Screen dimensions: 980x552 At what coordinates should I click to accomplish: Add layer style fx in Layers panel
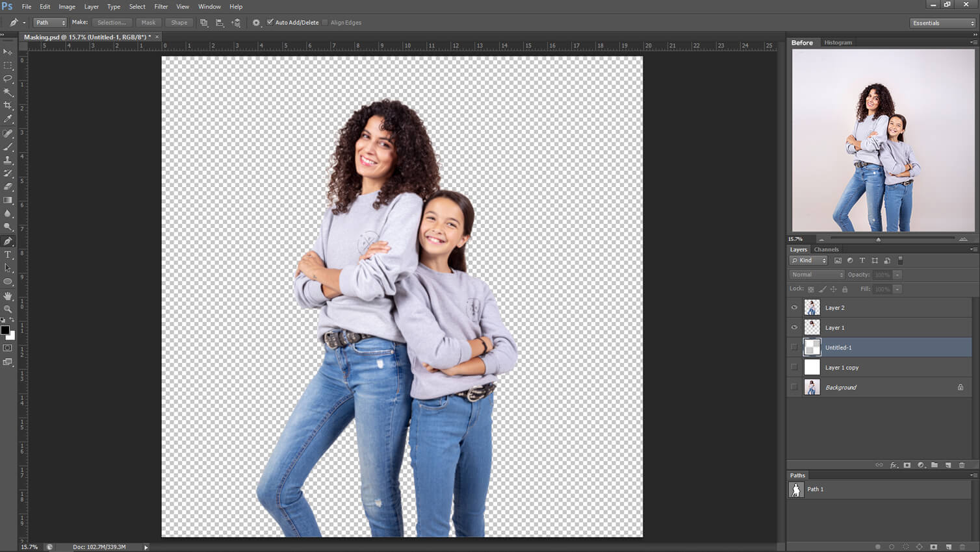[x=894, y=465]
